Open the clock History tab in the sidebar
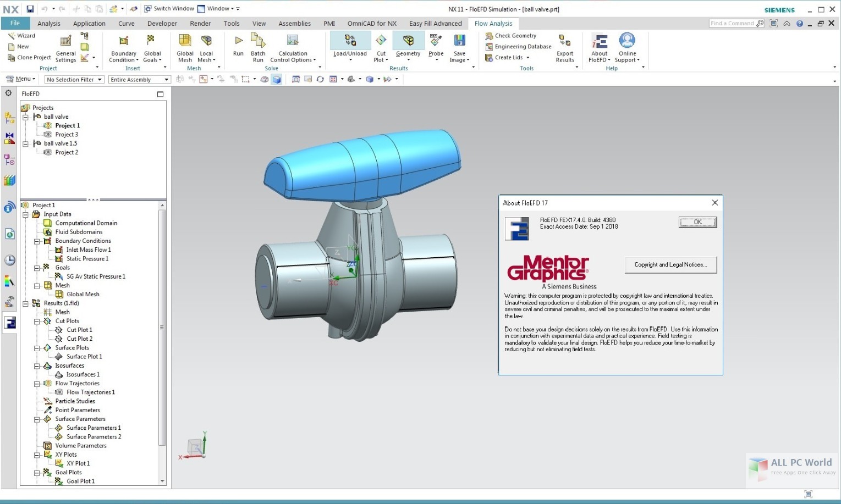The image size is (841, 504). [9, 260]
